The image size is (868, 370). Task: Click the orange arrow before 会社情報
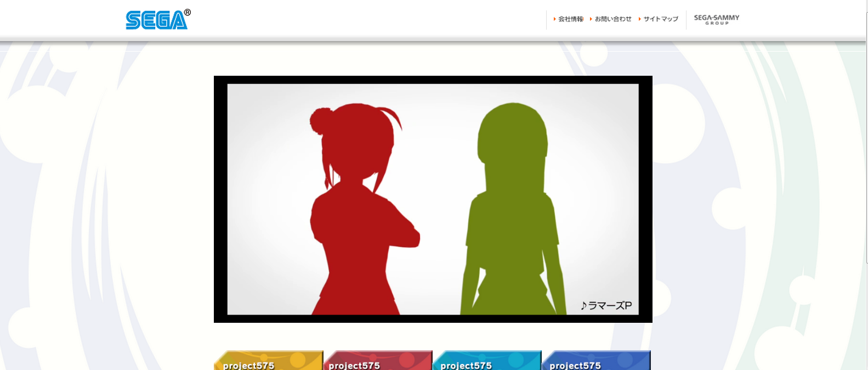point(554,19)
